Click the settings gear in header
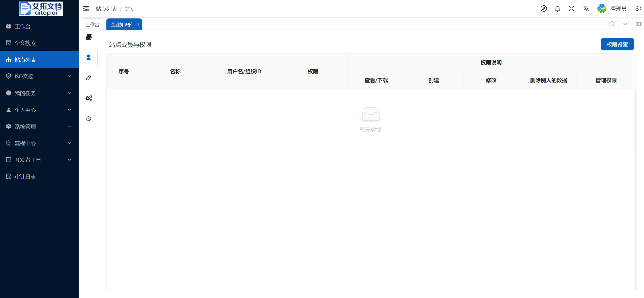Screen dimensions: 644x298 pos(638,9)
